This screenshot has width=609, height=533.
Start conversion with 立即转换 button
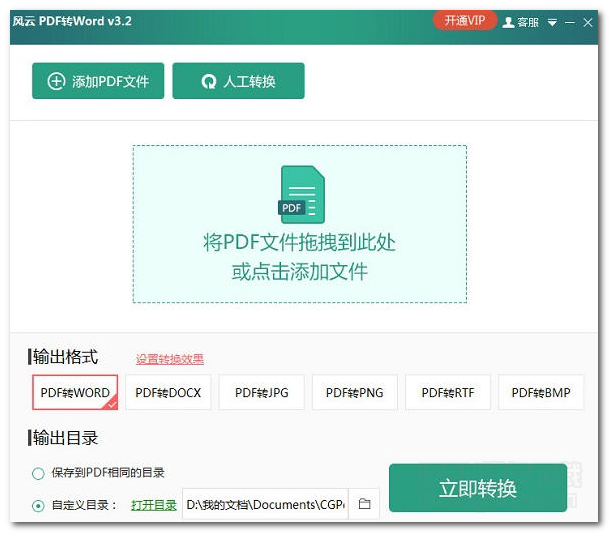(x=478, y=488)
